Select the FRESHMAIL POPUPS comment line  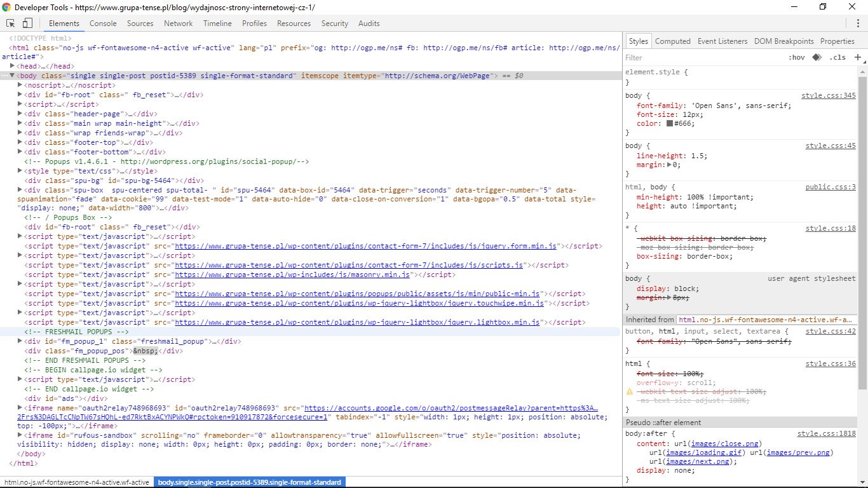(76, 332)
